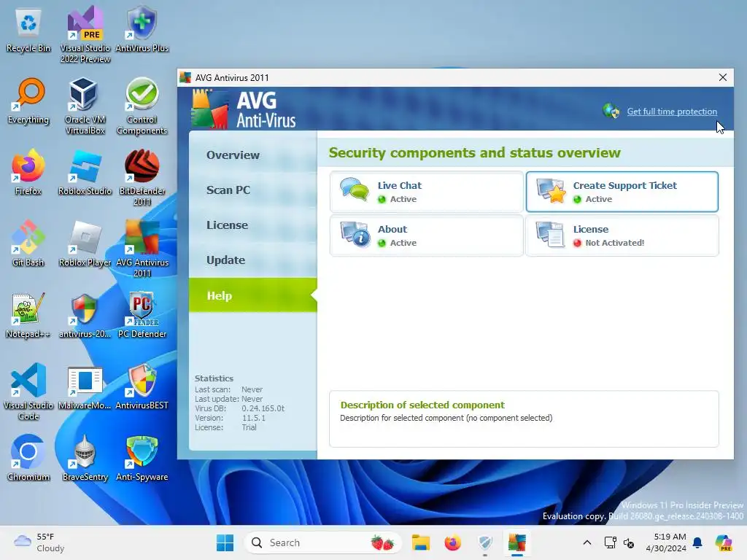The image size is (747, 560).
Task: Click the License document icon in tile
Action: click(550, 234)
